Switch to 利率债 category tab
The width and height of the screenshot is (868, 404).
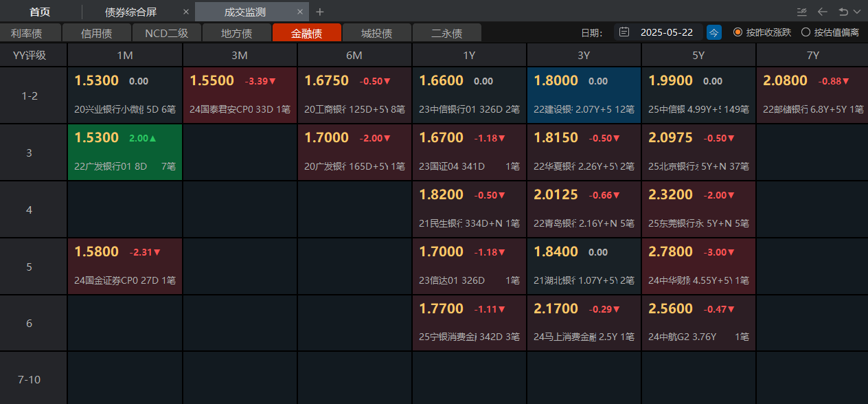click(x=27, y=33)
